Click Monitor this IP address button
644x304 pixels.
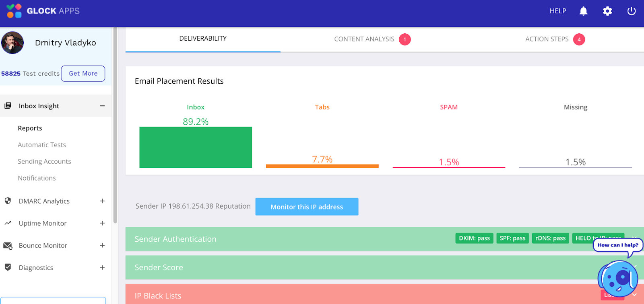coord(307,207)
